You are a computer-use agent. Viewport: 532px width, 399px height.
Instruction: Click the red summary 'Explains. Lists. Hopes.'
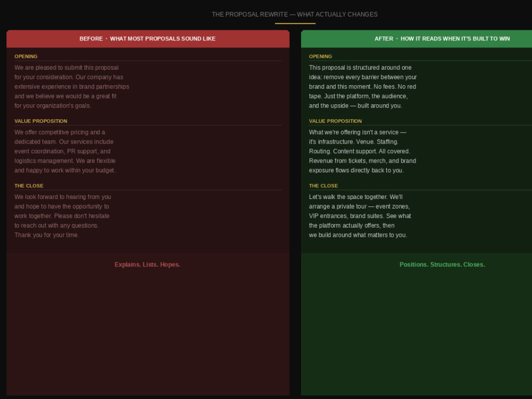[x=147, y=264]
